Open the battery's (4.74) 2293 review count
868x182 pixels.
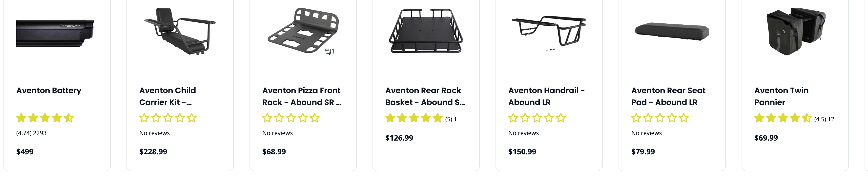(x=31, y=133)
